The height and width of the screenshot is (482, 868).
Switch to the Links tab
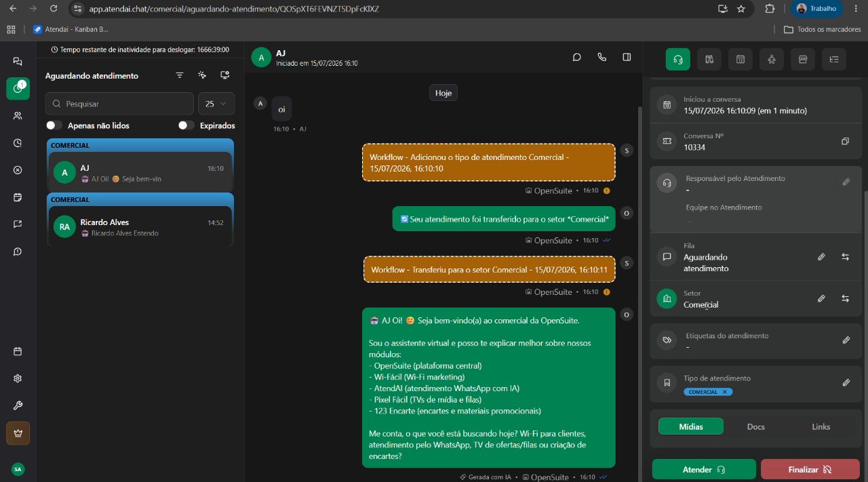[821, 426]
